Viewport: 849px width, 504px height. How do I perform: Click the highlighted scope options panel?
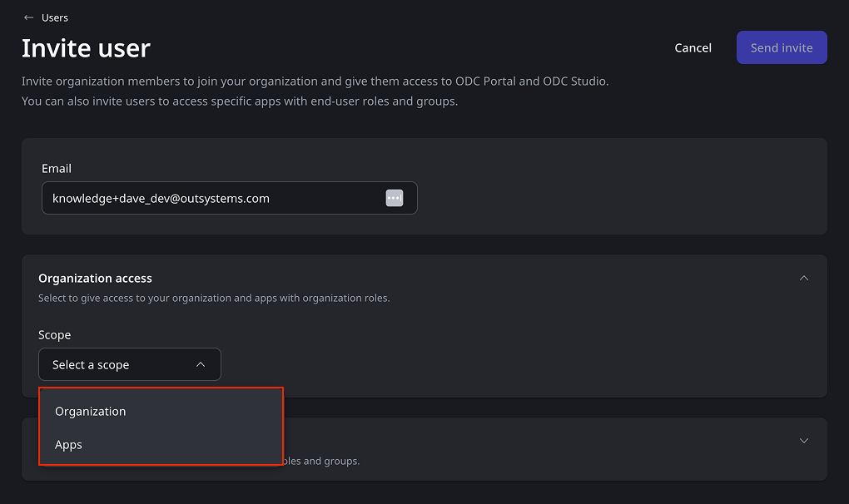click(161, 426)
